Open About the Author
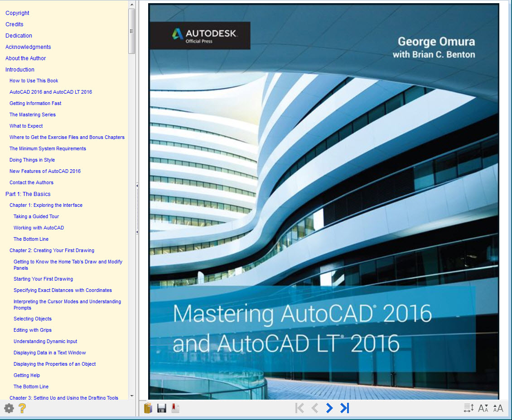Viewport: 512px width, 420px height. (25, 58)
